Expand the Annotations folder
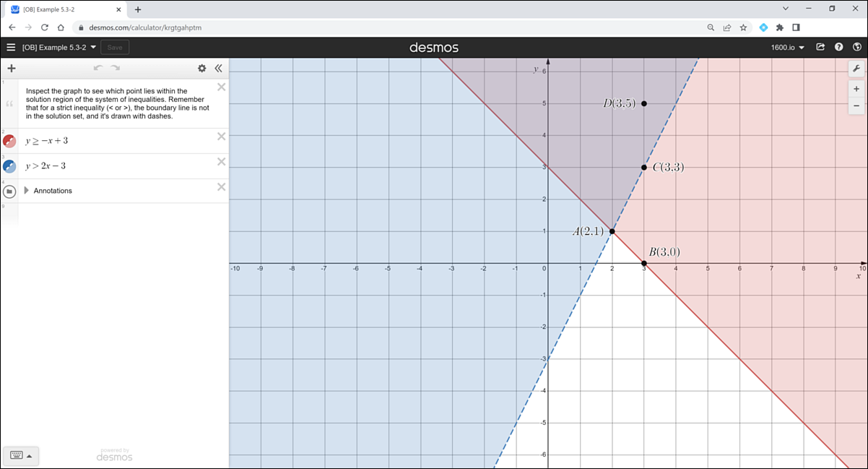Screen dimensions: 868x469 click(27, 191)
